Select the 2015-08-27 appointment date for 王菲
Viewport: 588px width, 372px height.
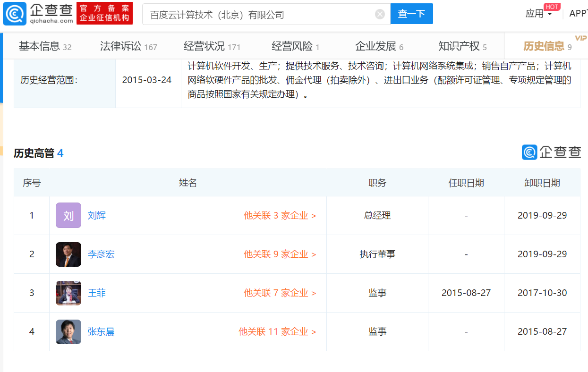466,293
